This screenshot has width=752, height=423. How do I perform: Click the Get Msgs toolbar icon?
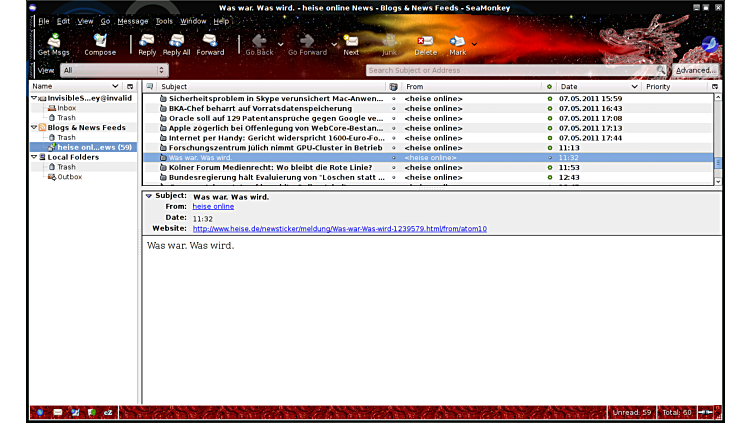pos(50,44)
